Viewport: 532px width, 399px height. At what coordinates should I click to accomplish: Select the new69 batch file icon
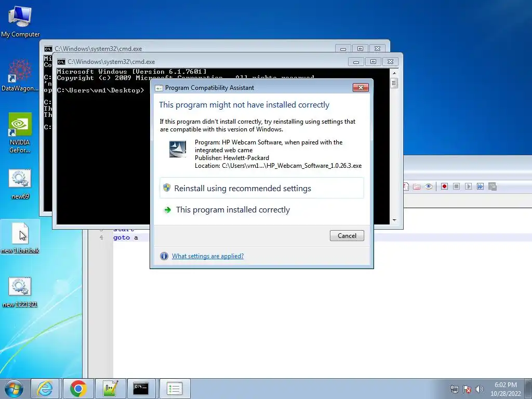coord(20,184)
